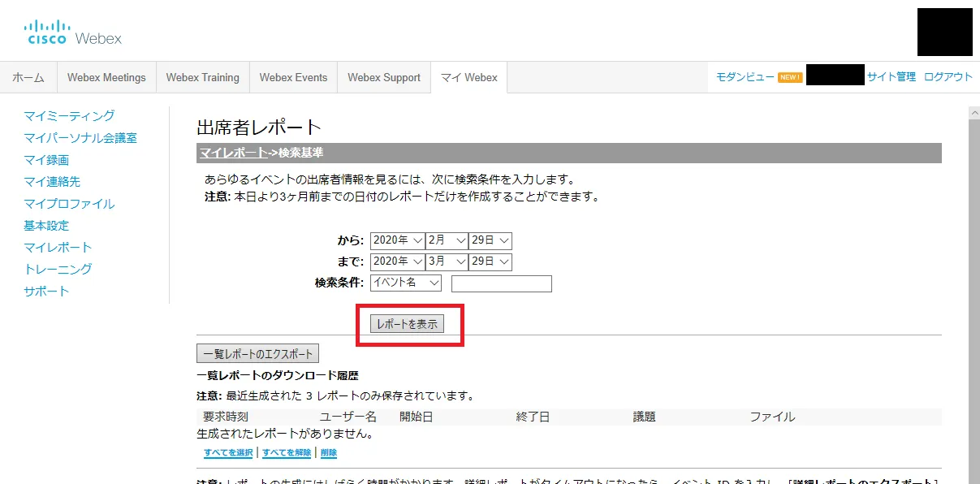Image resolution: width=980 pixels, height=484 pixels.
Task: Expand the start year dropdown (から)
Action: click(397, 241)
